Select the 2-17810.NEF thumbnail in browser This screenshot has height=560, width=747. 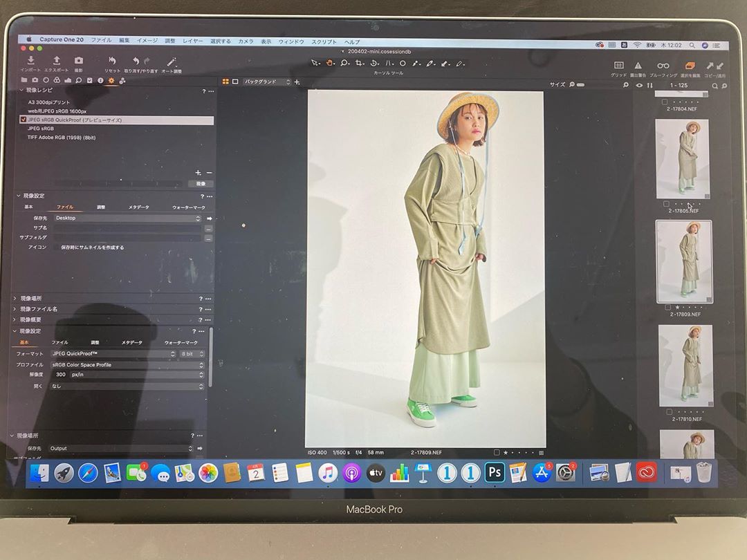685,366
